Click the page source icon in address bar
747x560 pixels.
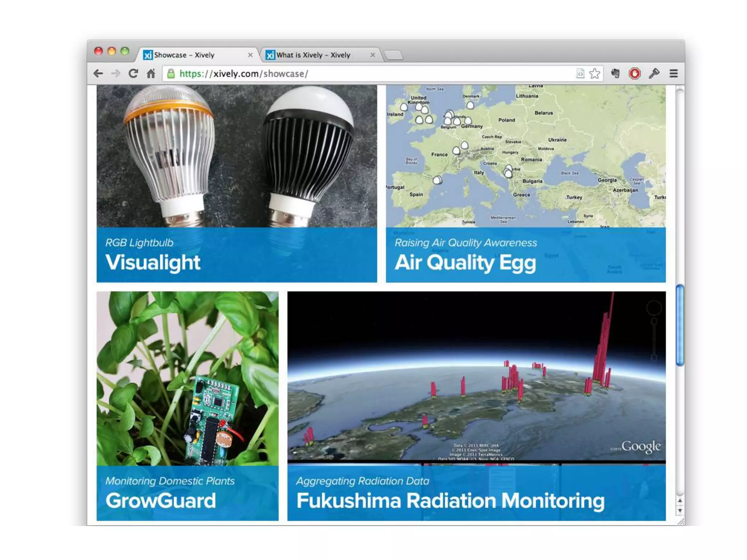click(x=580, y=74)
